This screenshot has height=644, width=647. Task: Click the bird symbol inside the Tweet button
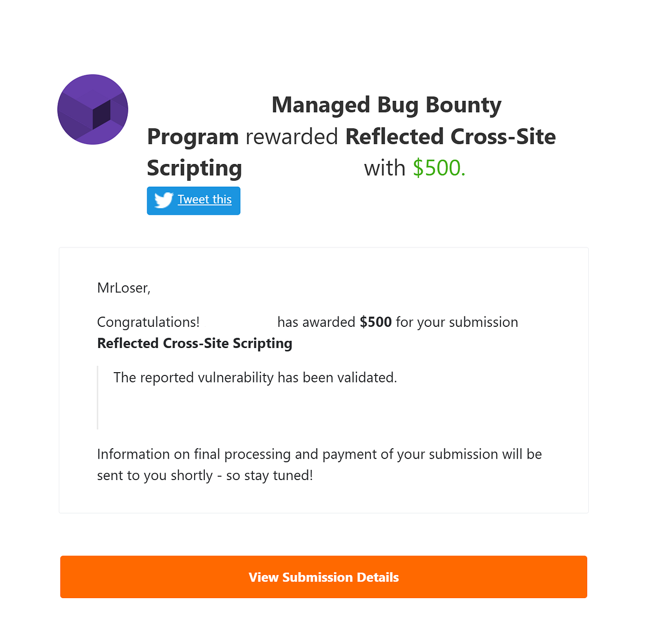163,200
